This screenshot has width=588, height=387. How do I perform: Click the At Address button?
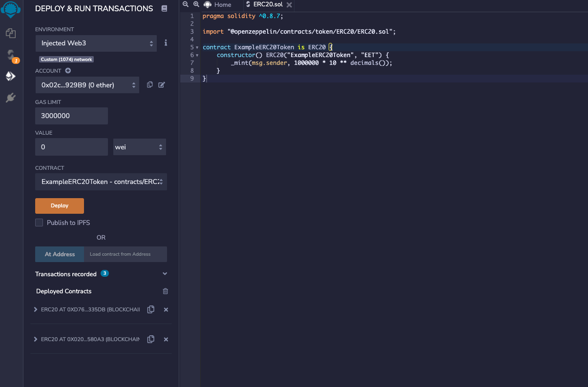click(60, 254)
